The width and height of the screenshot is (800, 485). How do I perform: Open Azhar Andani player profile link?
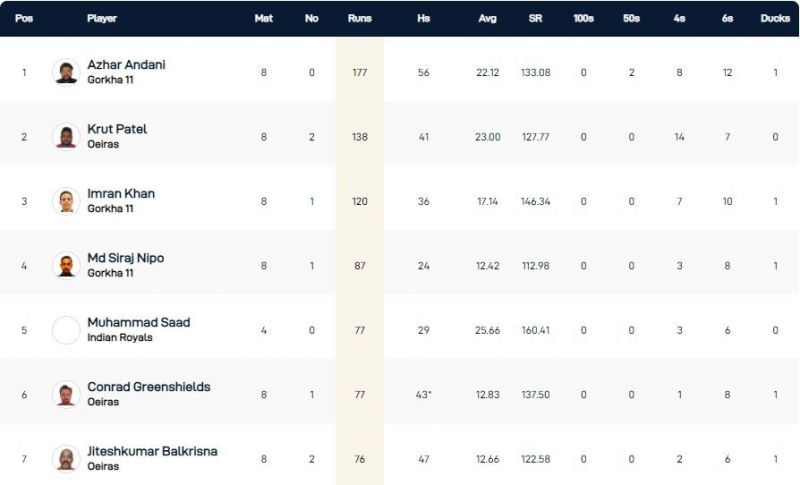(126, 65)
